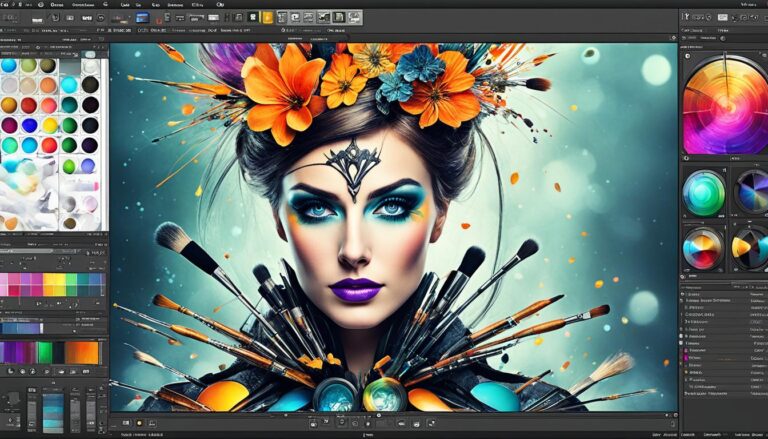
Task: Select the dark segmented color wheel
Action: 750,192
